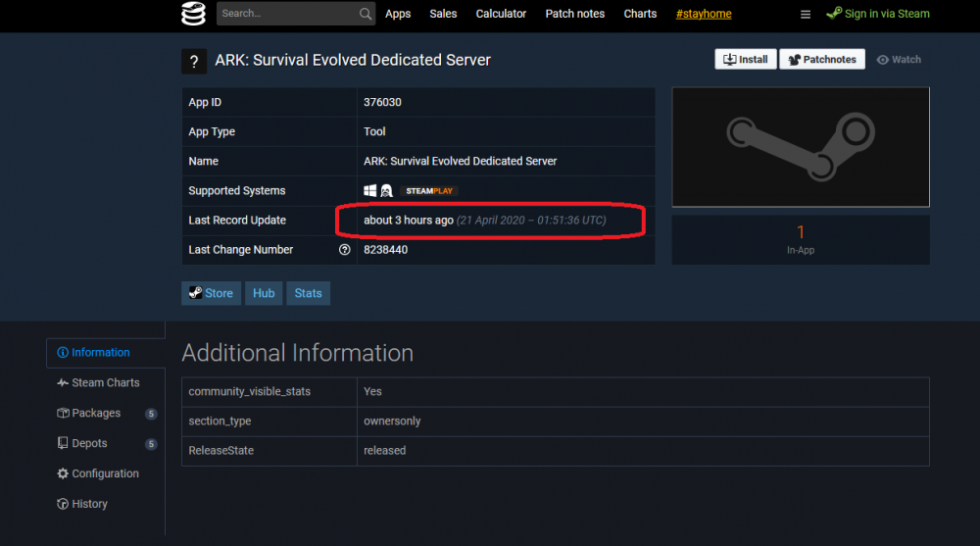This screenshot has height=546, width=980.
Task: Click the Linux penguin icon
Action: tap(386, 191)
